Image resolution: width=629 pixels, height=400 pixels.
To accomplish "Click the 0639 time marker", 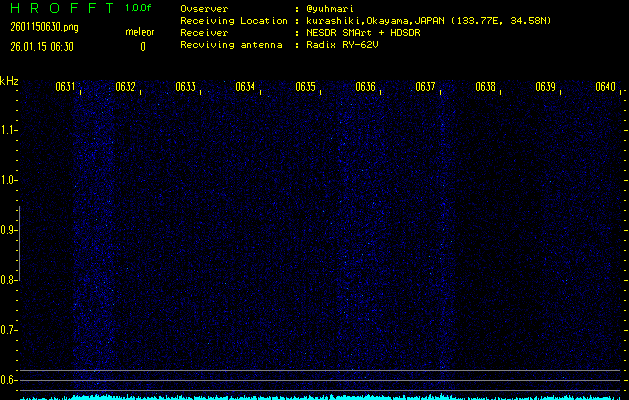I will point(545,87).
